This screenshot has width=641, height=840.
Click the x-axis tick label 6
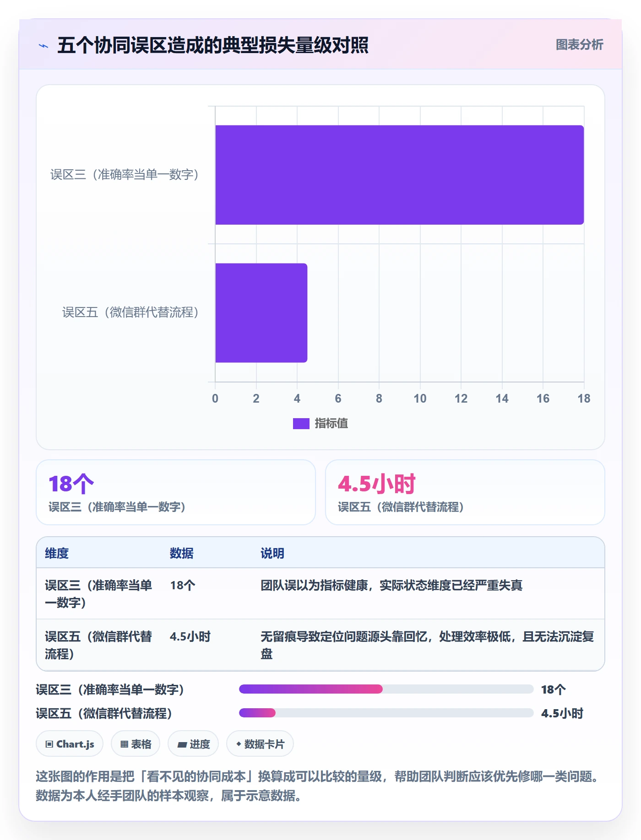click(x=338, y=398)
